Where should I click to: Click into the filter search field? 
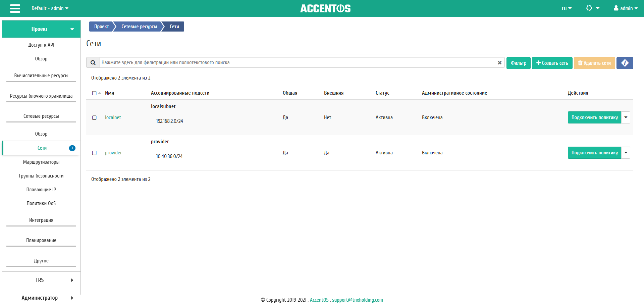(299, 63)
